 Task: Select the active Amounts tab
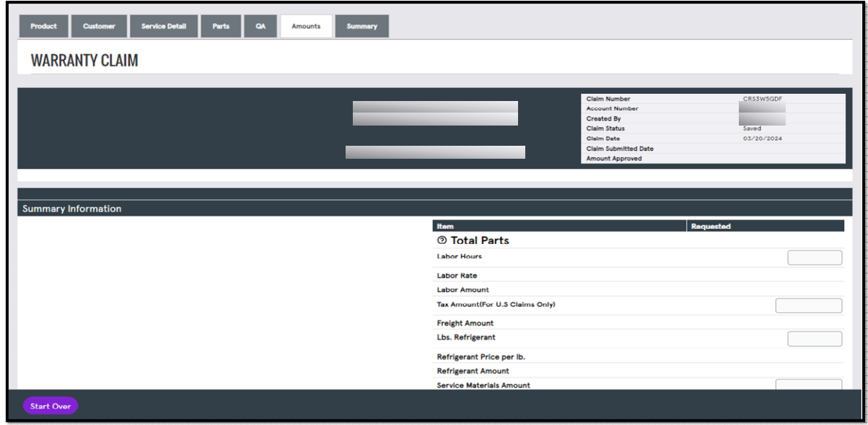[x=306, y=25]
